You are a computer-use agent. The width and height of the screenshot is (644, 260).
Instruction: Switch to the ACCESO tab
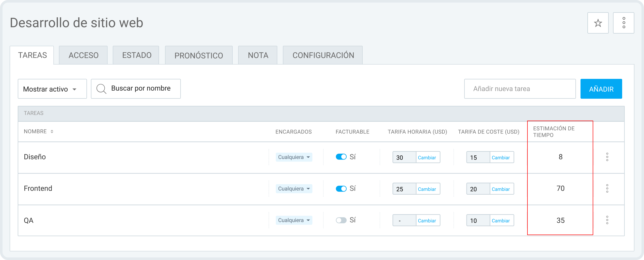pos(83,55)
